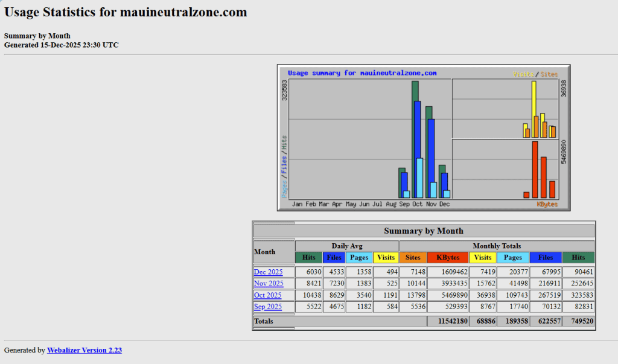Open the Dec 2025 monthly report

pyautogui.click(x=268, y=272)
